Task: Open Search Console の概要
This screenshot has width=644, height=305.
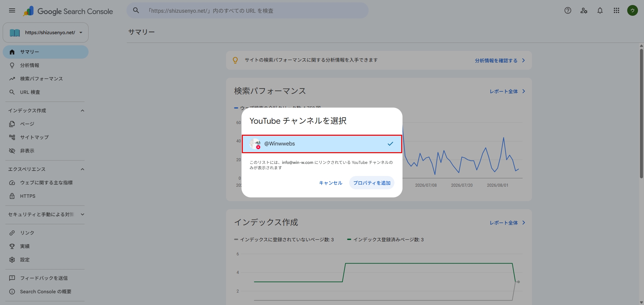Action: (46, 292)
